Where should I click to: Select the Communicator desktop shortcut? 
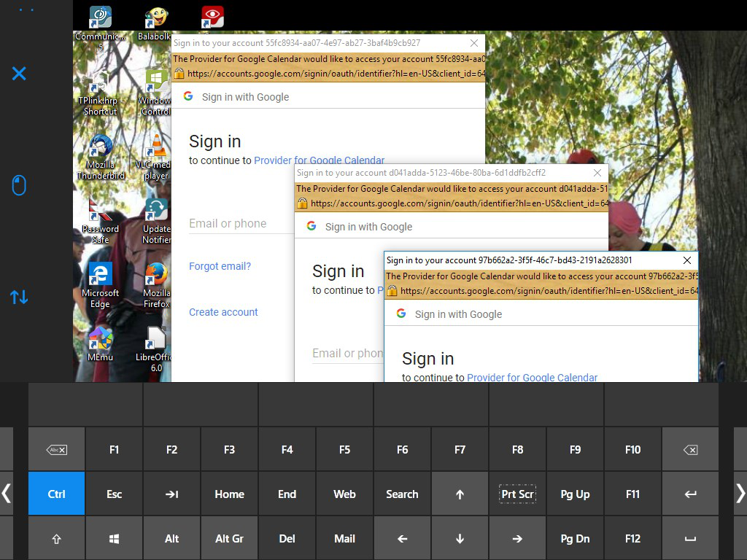(101, 28)
